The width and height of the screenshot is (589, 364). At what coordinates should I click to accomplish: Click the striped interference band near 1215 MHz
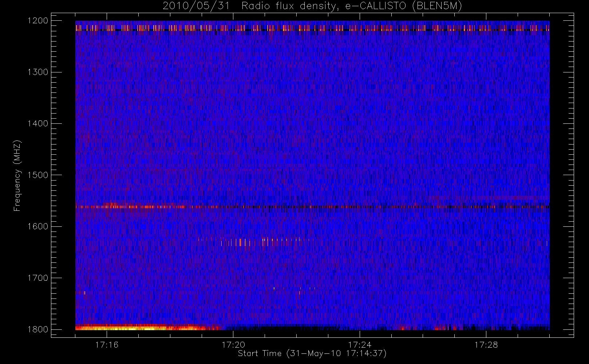pyautogui.click(x=312, y=28)
